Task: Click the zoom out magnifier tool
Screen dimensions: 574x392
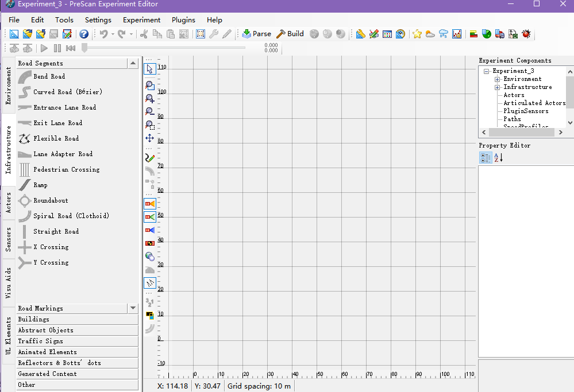Action: coord(150,111)
